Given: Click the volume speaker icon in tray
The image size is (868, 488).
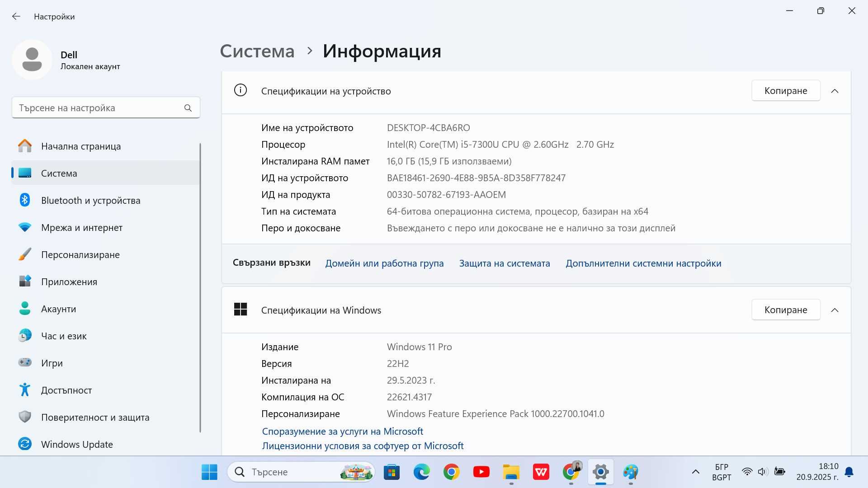Looking at the screenshot, I should (x=763, y=472).
